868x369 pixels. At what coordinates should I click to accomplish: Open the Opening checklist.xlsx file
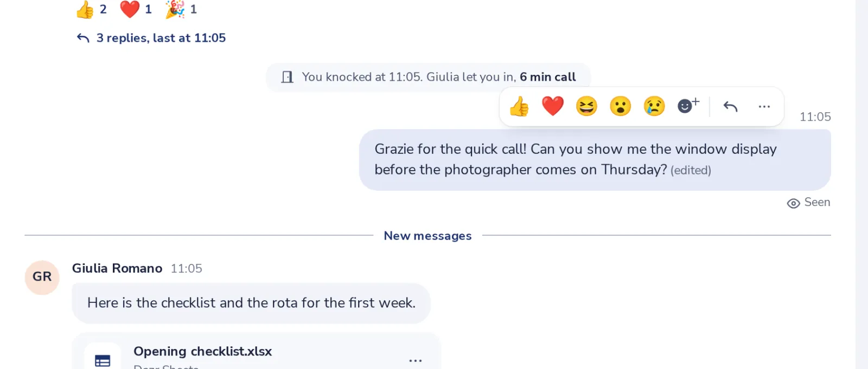click(x=203, y=351)
